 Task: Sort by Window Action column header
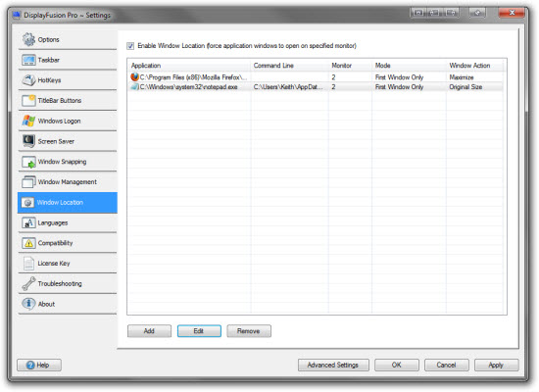coord(475,66)
